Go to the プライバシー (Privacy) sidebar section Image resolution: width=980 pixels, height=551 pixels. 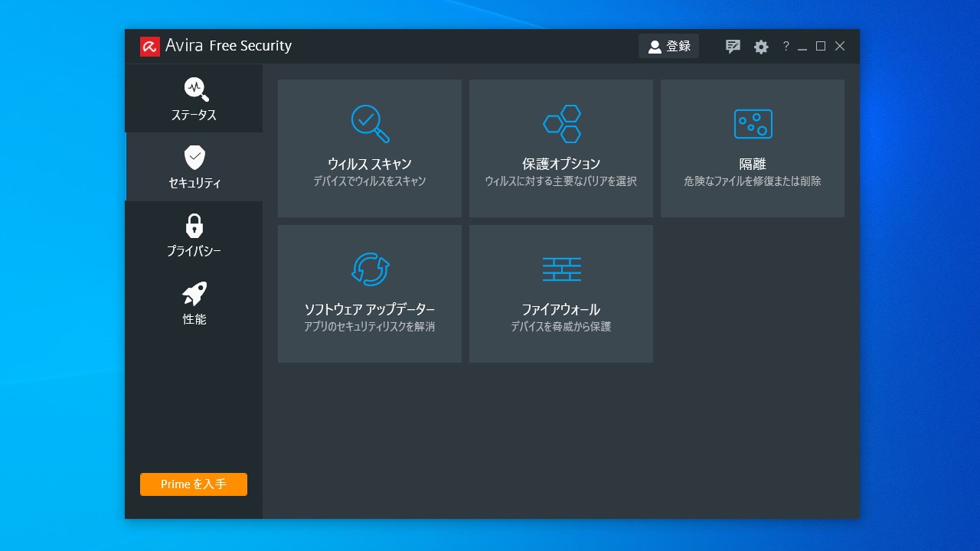pyautogui.click(x=194, y=235)
